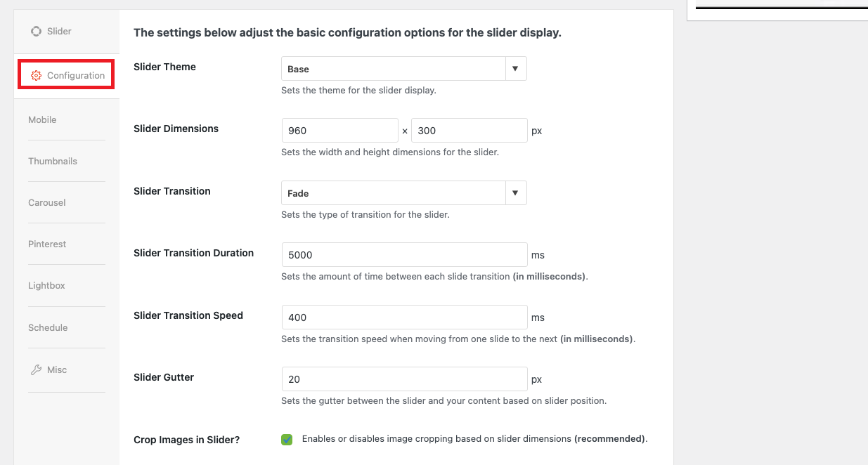Open the Lightbox settings tab
Image resolution: width=868 pixels, height=465 pixels.
pos(46,285)
